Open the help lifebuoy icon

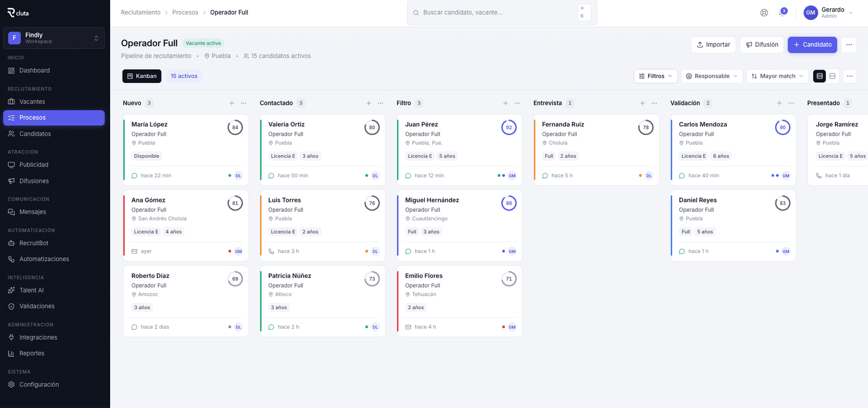tap(764, 12)
